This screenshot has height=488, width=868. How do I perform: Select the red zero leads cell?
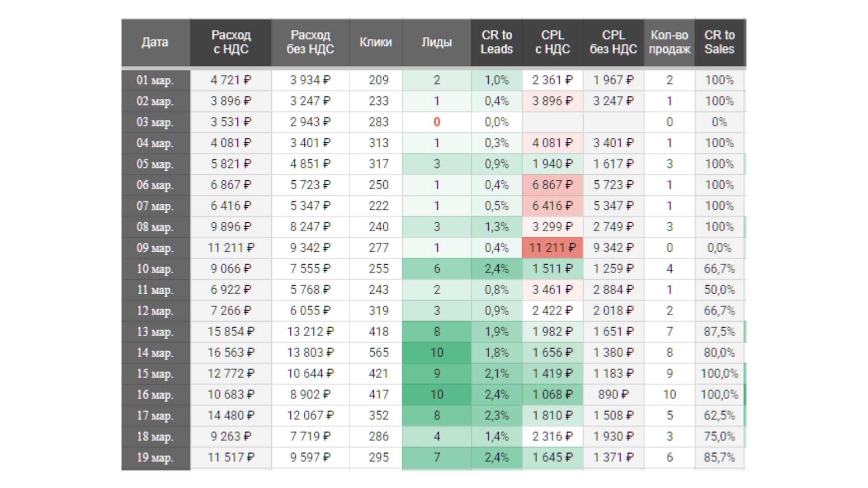436,122
